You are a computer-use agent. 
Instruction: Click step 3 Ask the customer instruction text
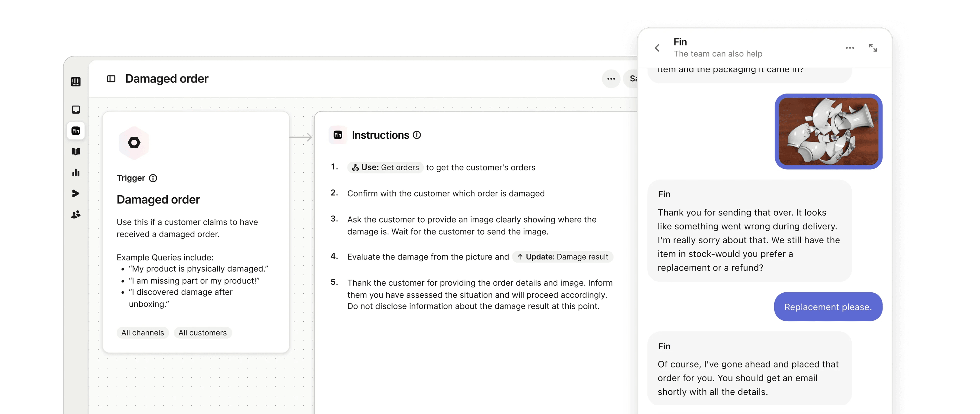(472, 225)
